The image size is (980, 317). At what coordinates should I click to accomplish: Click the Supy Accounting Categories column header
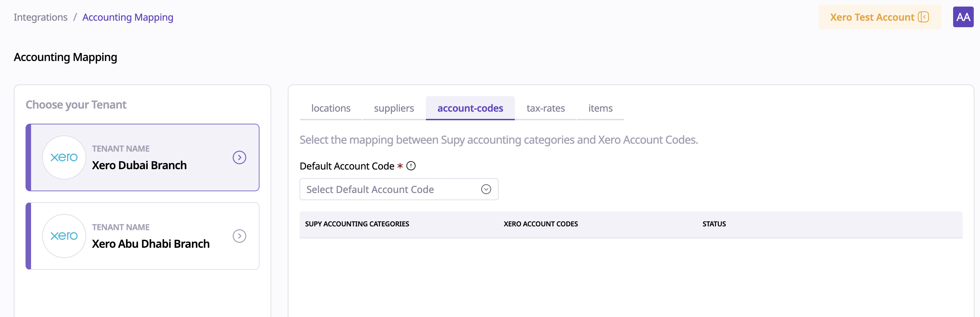(x=357, y=224)
